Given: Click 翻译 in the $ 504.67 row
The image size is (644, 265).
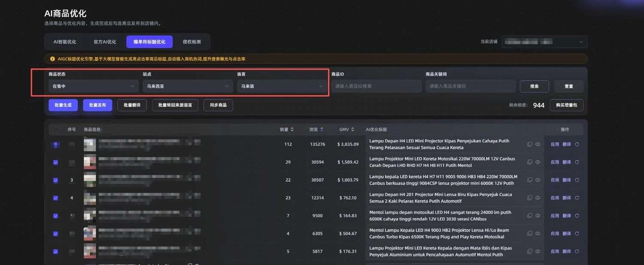Looking at the screenshot, I should point(567,234).
